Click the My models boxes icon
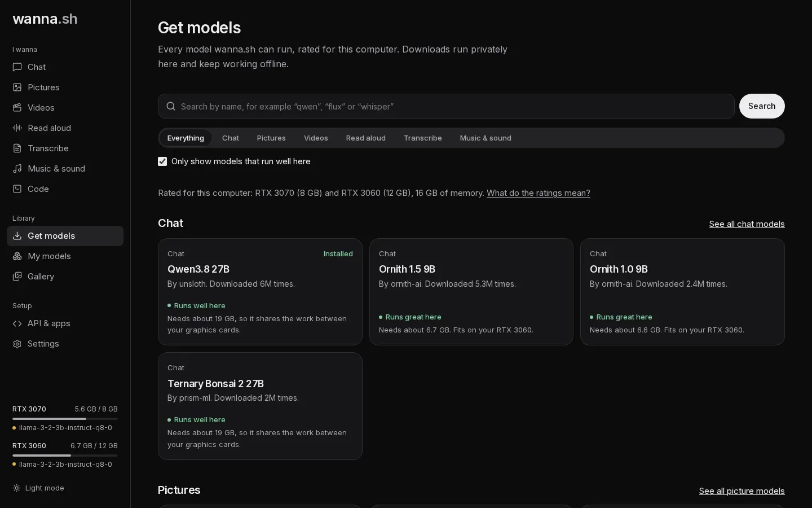This screenshot has width=812, height=508. 17,256
